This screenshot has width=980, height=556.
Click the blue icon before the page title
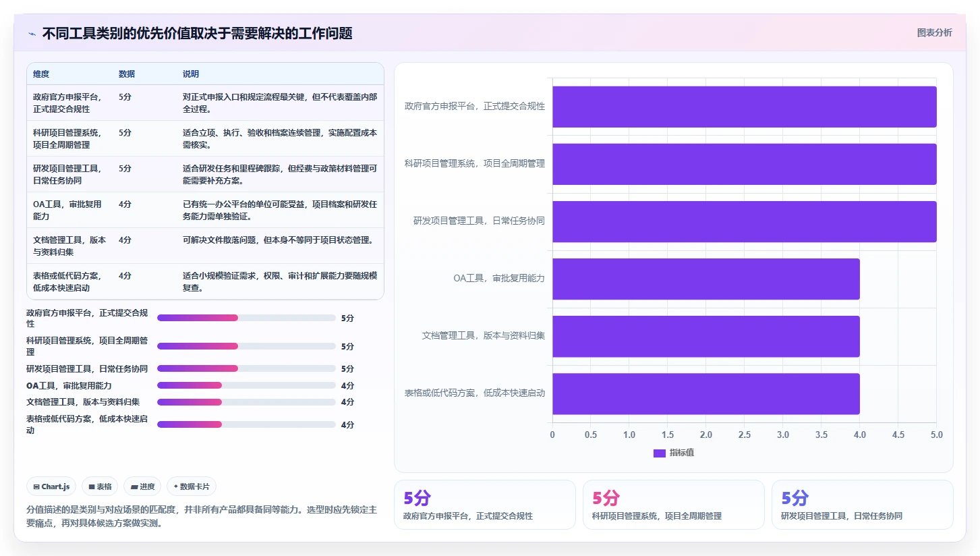pyautogui.click(x=32, y=33)
